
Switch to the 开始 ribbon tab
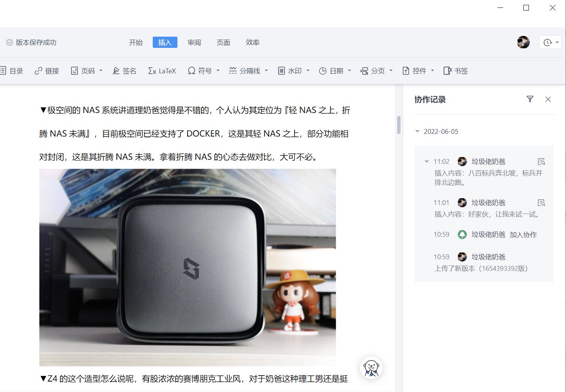pos(136,42)
